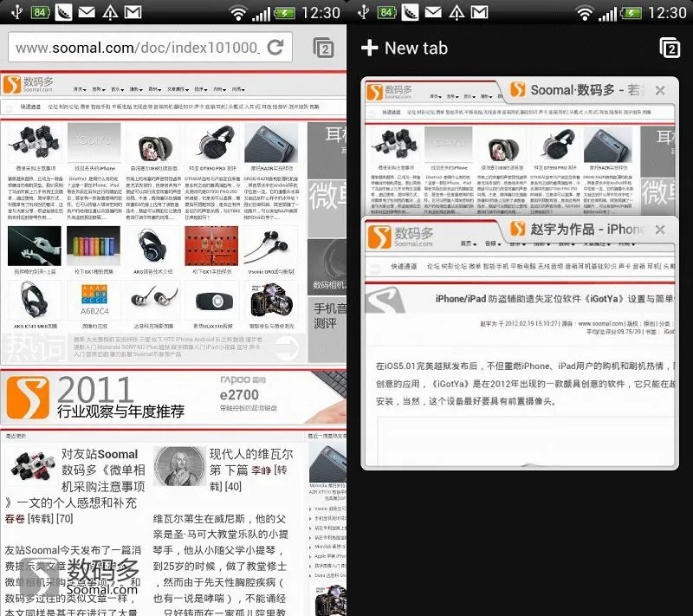Viewport: 693px width, 616px height.
Task: Open the conductor hands thumbnail on the left page
Action: [x=35, y=246]
